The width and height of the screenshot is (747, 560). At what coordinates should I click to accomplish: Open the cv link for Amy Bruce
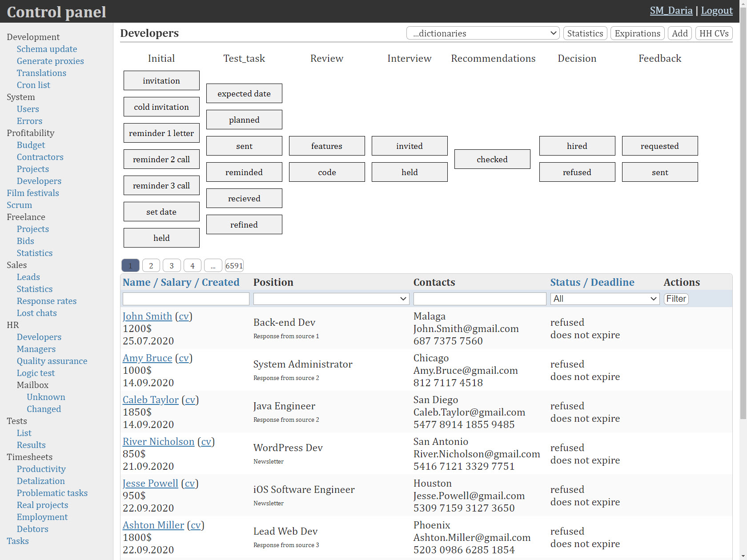point(184,358)
